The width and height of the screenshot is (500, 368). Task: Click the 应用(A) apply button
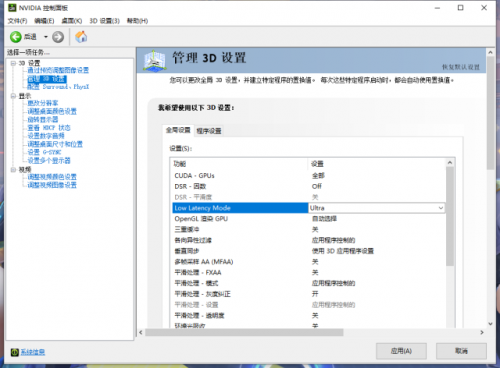click(401, 351)
